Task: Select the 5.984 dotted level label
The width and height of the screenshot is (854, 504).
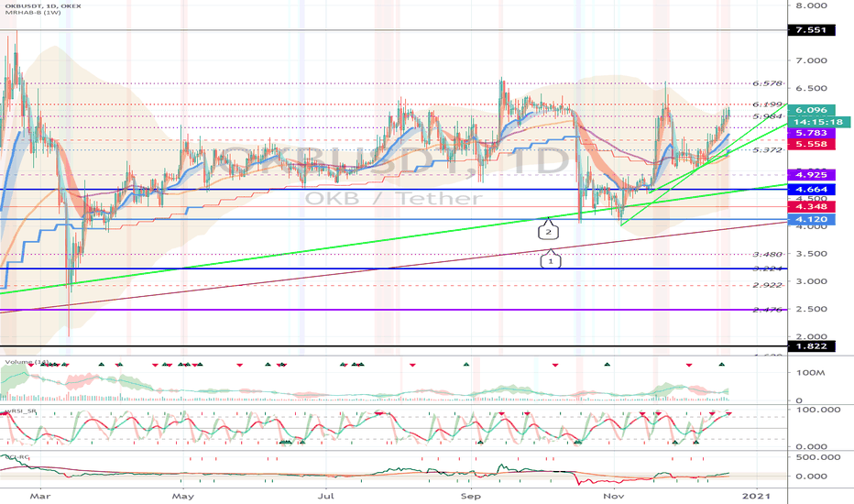Action: pos(767,116)
